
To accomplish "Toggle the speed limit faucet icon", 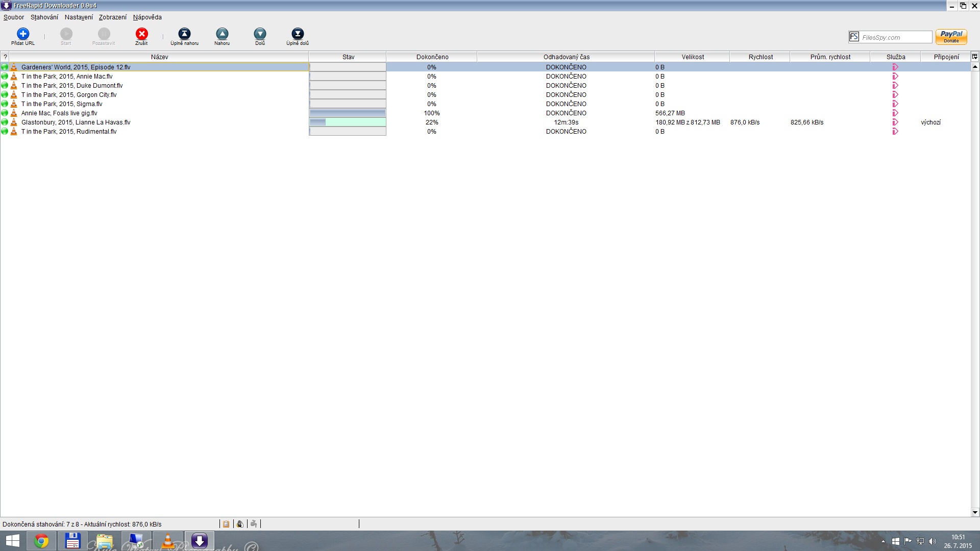I will (x=254, y=524).
